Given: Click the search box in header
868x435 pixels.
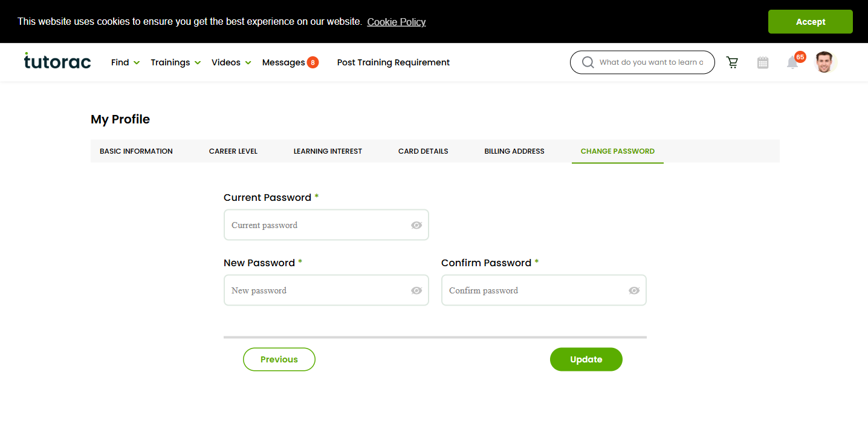Looking at the screenshot, I should click(643, 62).
